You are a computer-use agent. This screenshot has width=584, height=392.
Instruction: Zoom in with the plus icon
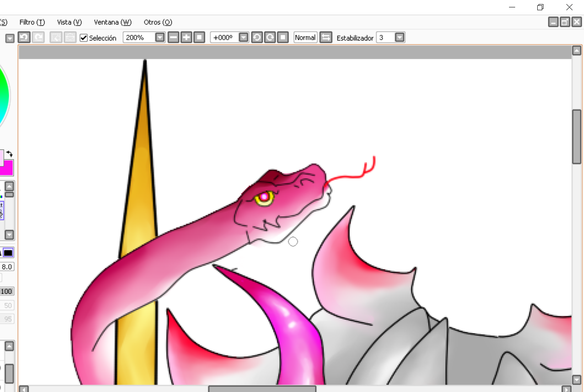[186, 37]
